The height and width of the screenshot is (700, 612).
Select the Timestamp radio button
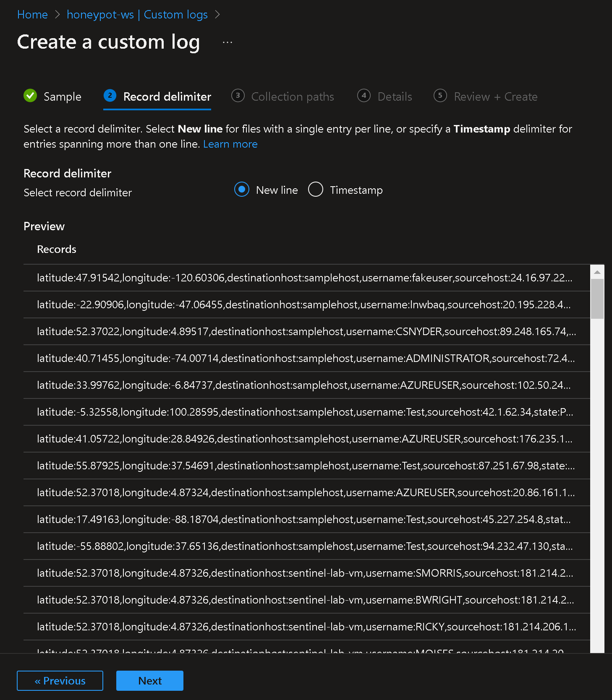point(315,190)
